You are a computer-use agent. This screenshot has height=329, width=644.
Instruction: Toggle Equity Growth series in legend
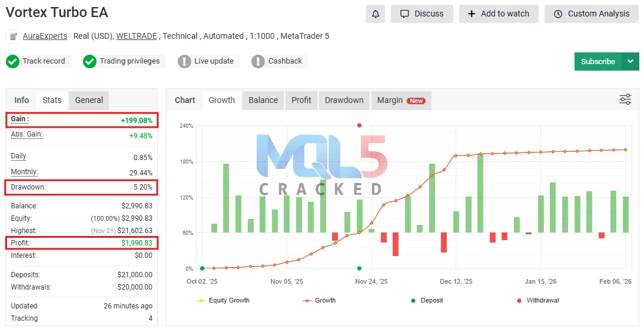click(223, 300)
